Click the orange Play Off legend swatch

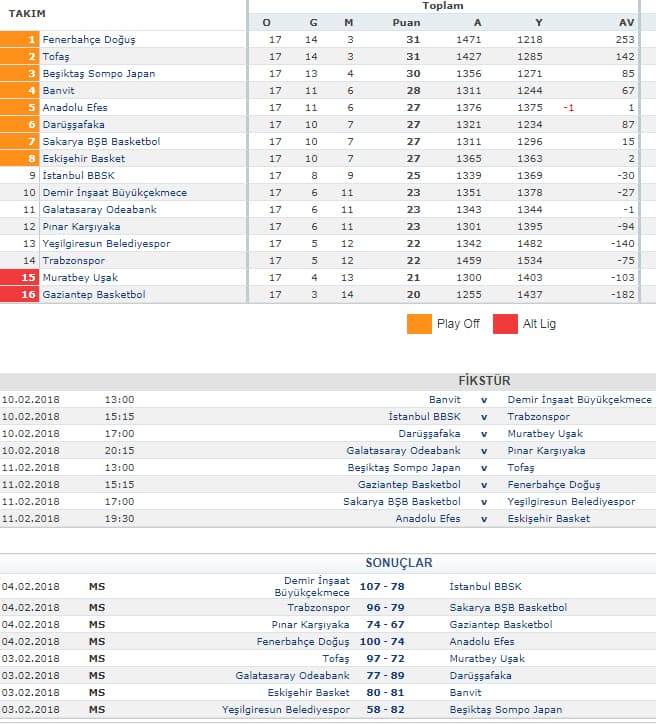tap(419, 324)
